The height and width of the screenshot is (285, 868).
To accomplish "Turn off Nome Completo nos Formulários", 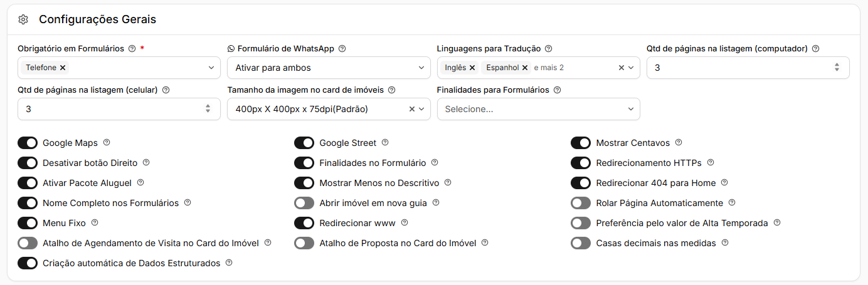I will point(28,203).
